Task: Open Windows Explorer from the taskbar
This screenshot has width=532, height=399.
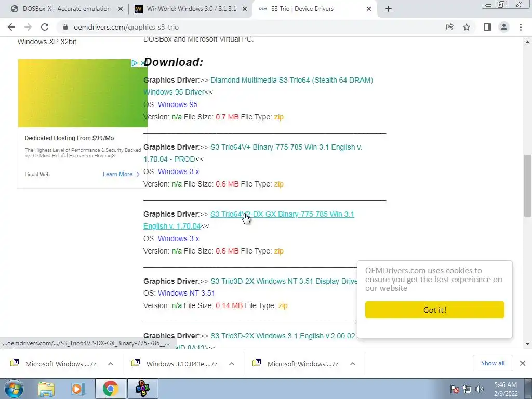Action: (x=46, y=389)
